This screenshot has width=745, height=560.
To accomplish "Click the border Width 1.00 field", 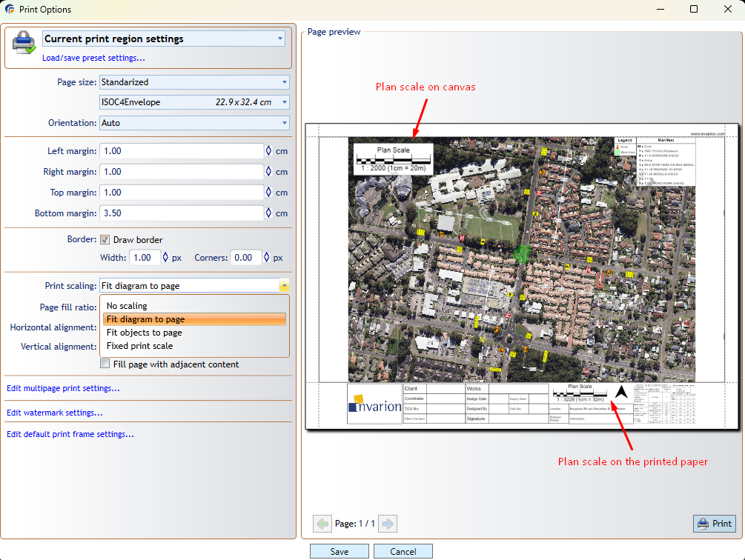I will click(x=145, y=257).
